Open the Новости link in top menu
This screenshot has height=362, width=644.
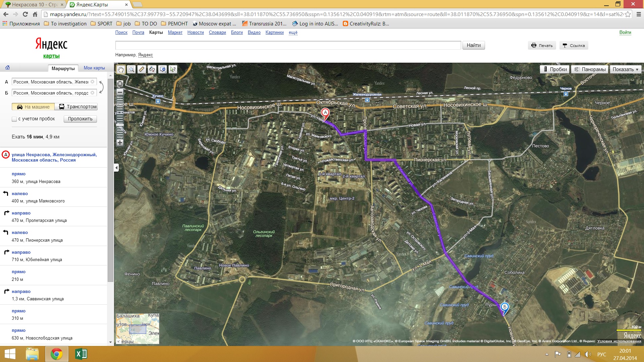click(196, 33)
